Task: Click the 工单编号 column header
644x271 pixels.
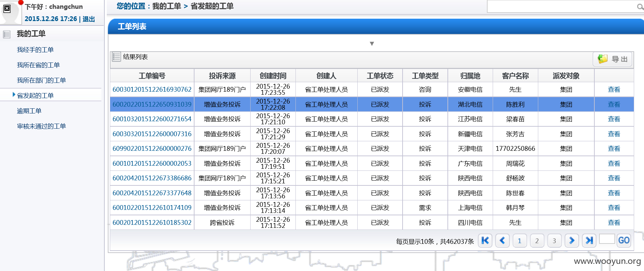Action: click(152, 76)
